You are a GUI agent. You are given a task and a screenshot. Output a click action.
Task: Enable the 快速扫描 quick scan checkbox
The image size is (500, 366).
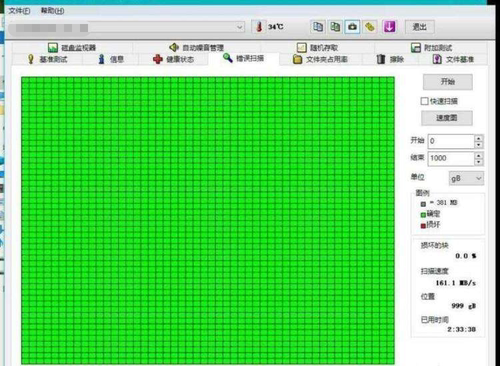click(424, 101)
